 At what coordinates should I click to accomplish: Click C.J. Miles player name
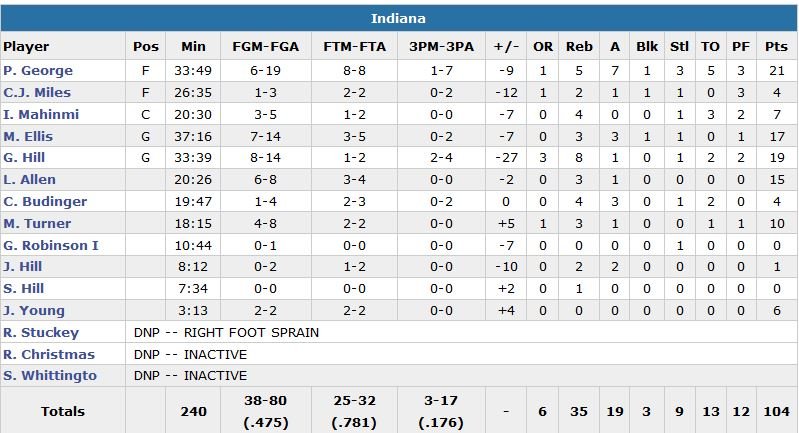(x=34, y=93)
